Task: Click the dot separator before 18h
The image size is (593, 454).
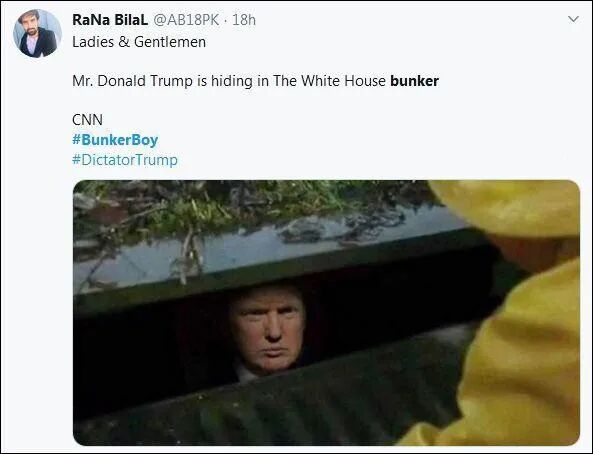Action: (225, 20)
